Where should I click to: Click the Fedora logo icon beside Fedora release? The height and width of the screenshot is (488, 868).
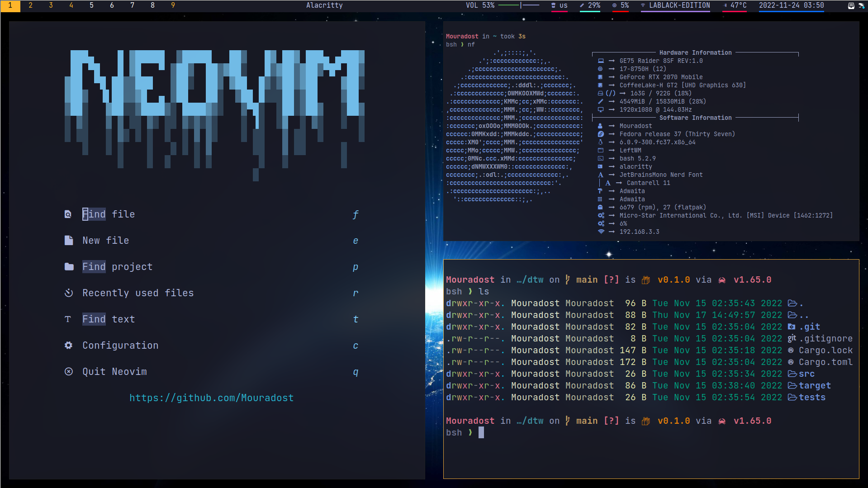601,134
